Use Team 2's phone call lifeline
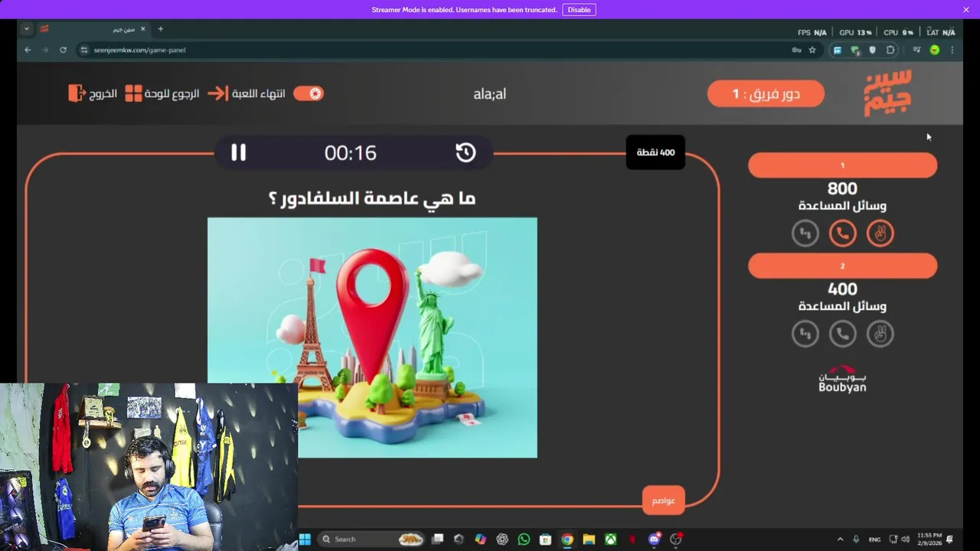The image size is (980, 551). [x=842, y=334]
